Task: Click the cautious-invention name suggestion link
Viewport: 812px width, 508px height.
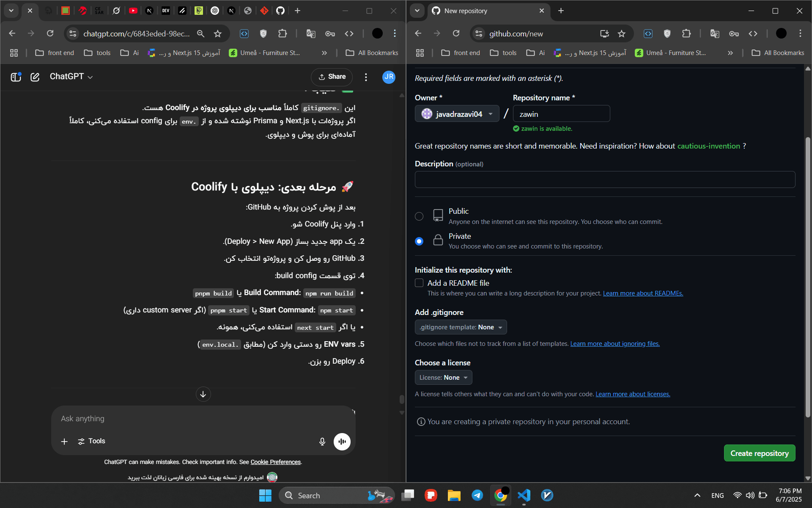Action: pos(708,146)
